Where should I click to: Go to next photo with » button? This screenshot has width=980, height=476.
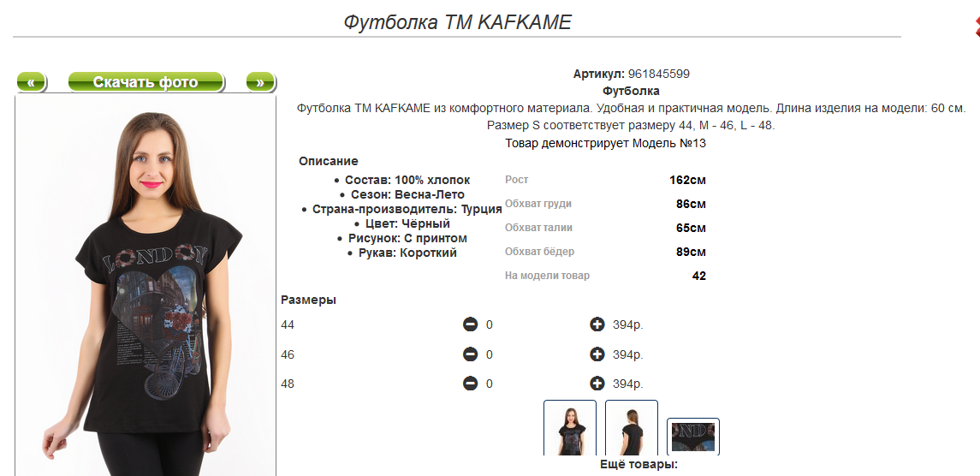(x=261, y=82)
